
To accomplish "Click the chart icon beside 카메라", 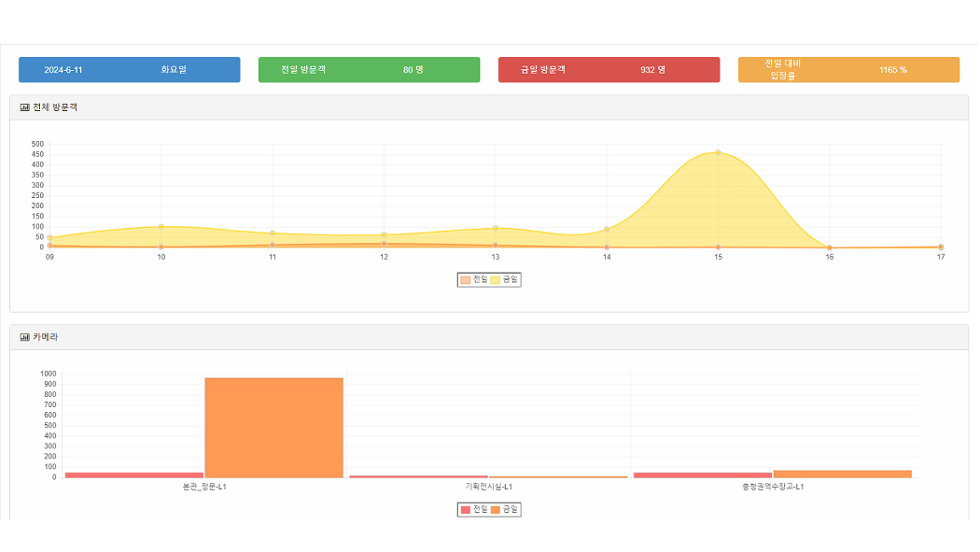I will click(x=24, y=337).
